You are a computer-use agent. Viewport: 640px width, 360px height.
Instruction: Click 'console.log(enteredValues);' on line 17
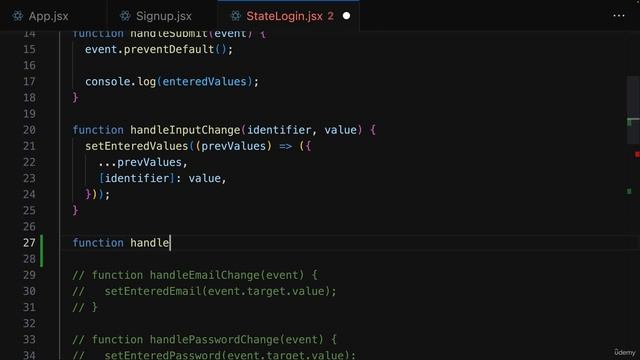coord(172,82)
